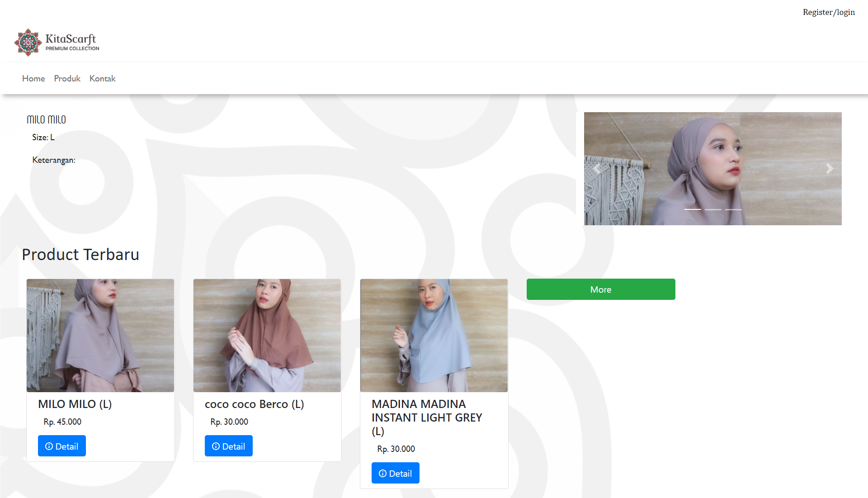Click Register/login link

point(828,12)
